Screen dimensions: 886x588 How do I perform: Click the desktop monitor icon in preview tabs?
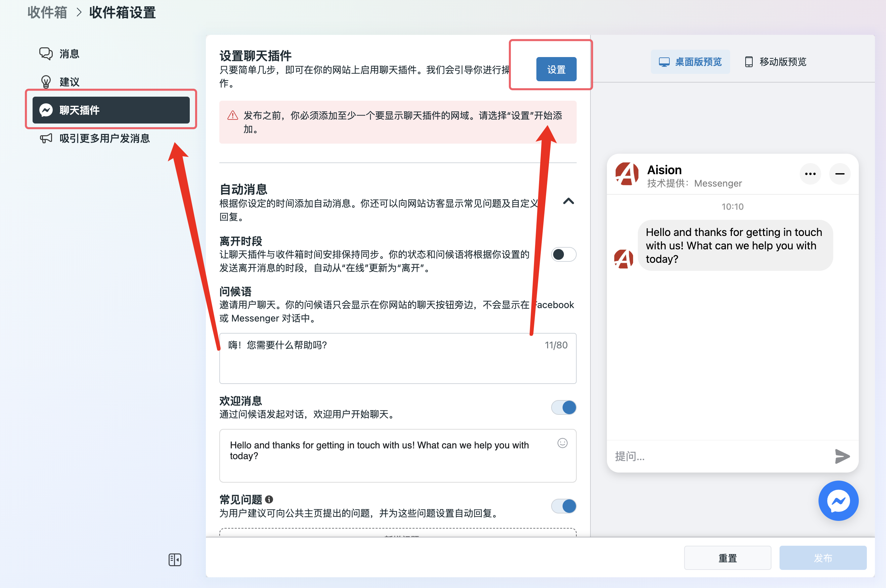(664, 62)
